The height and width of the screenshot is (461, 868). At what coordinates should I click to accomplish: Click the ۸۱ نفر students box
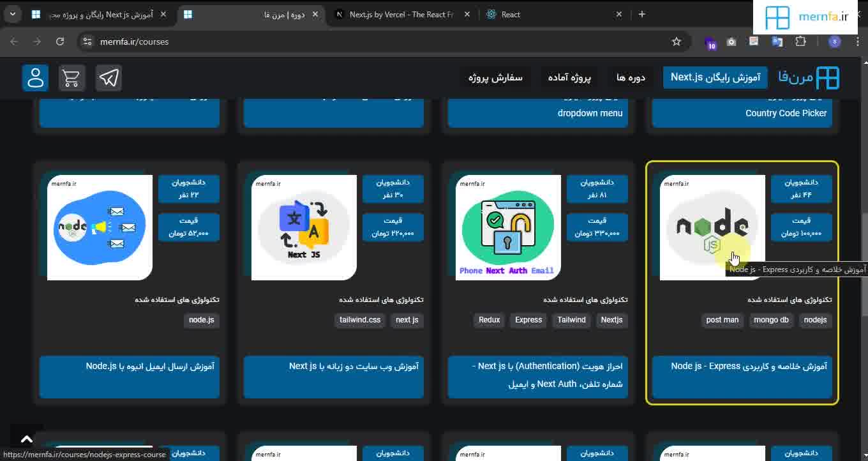tap(597, 189)
